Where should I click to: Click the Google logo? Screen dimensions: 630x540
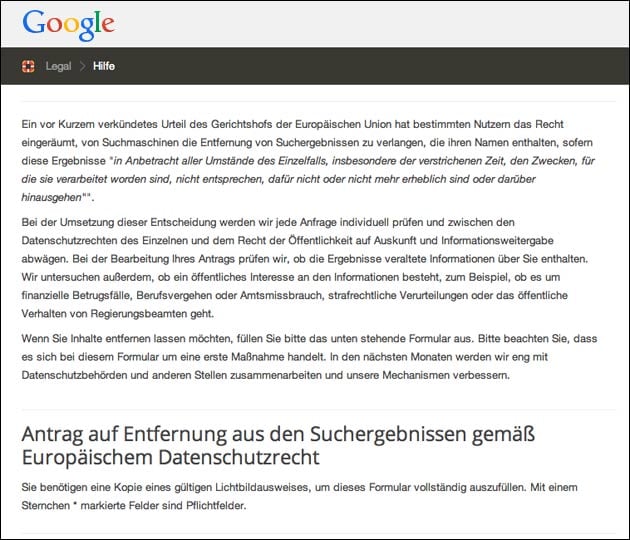click(x=68, y=25)
